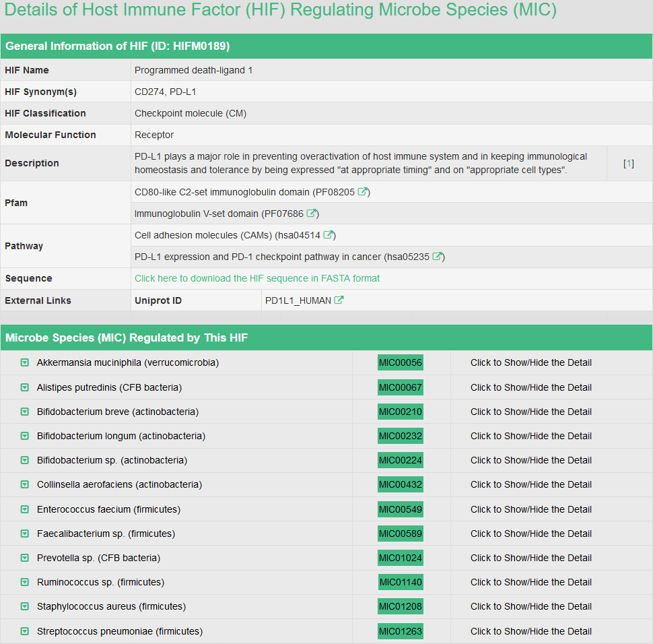Click arrow icon beside Akkermansia muciniphila
Image resolution: width=653 pixels, height=644 pixels.
coord(25,362)
